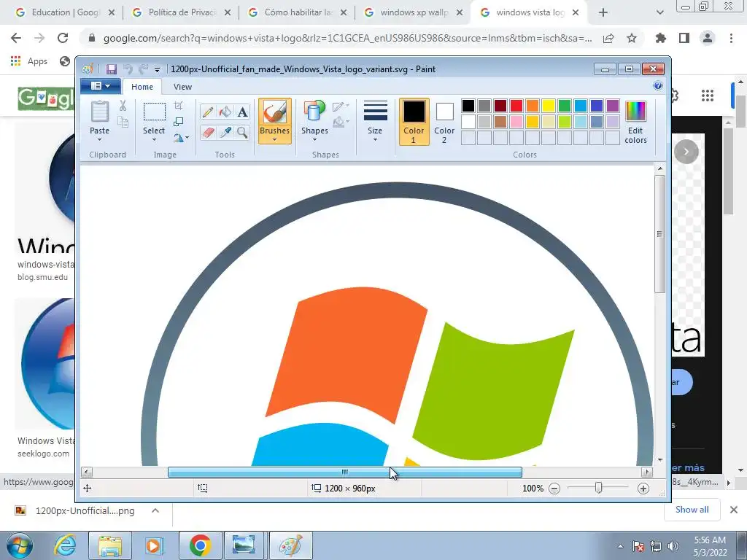Click the Resize icon in Image group
Viewport: 747px width, 560px height.
[178, 122]
